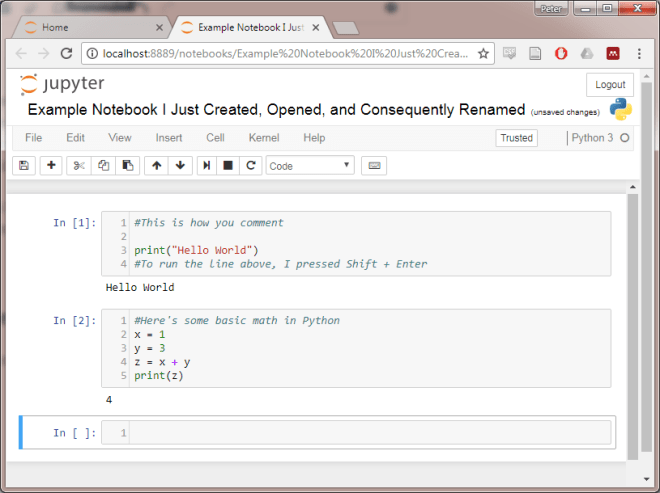Cut selected cells with the scissors icon
The height and width of the screenshot is (493, 660).
(x=79, y=165)
